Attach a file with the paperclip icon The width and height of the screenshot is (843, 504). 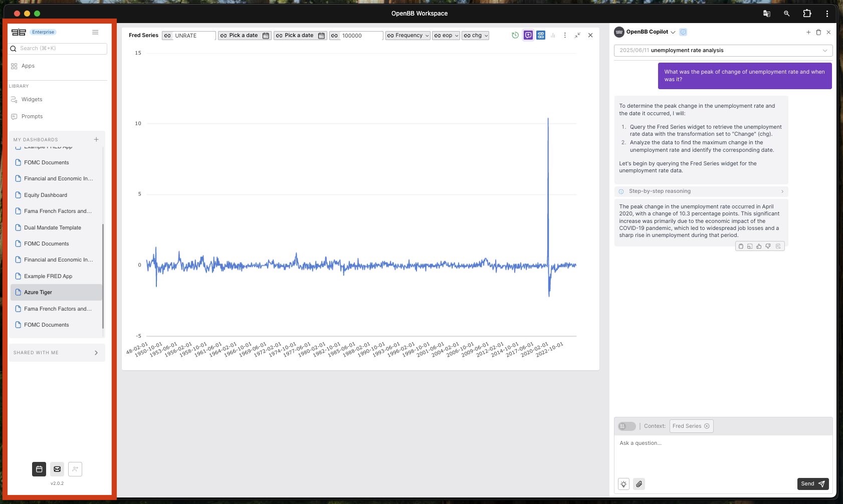point(639,484)
